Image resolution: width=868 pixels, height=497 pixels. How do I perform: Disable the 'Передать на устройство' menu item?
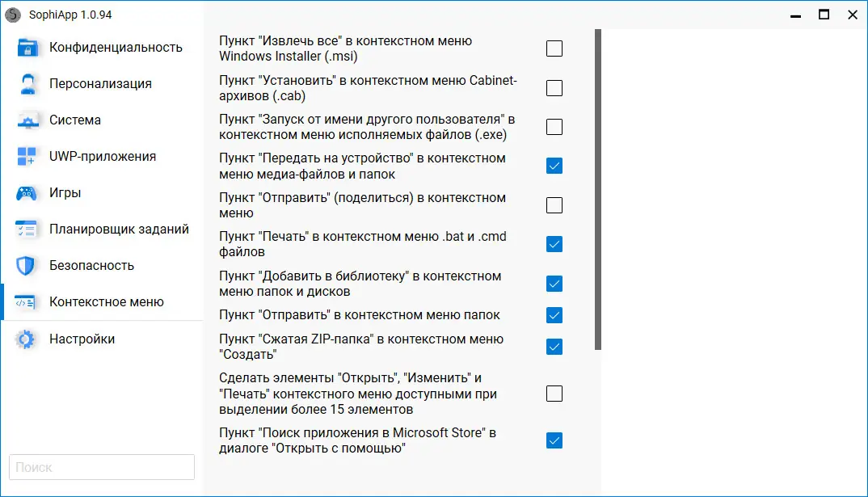pos(554,166)
